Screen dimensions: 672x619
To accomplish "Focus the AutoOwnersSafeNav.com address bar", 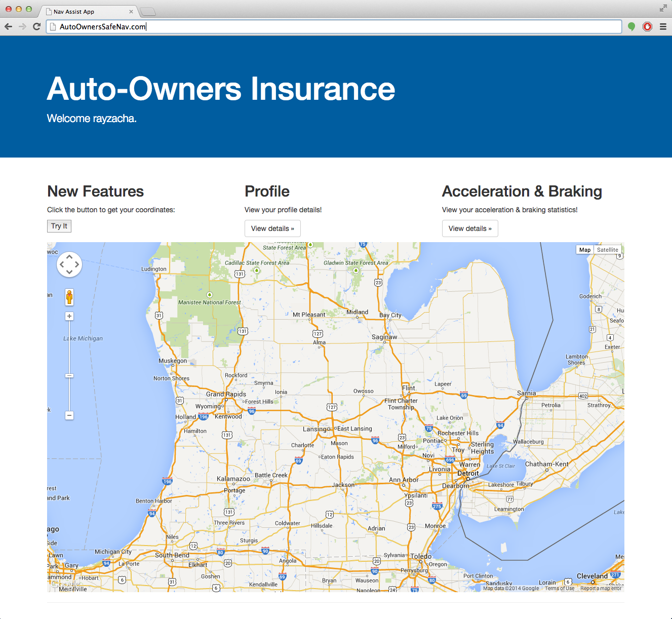I will pyautogui.click(x=334, y=27).
